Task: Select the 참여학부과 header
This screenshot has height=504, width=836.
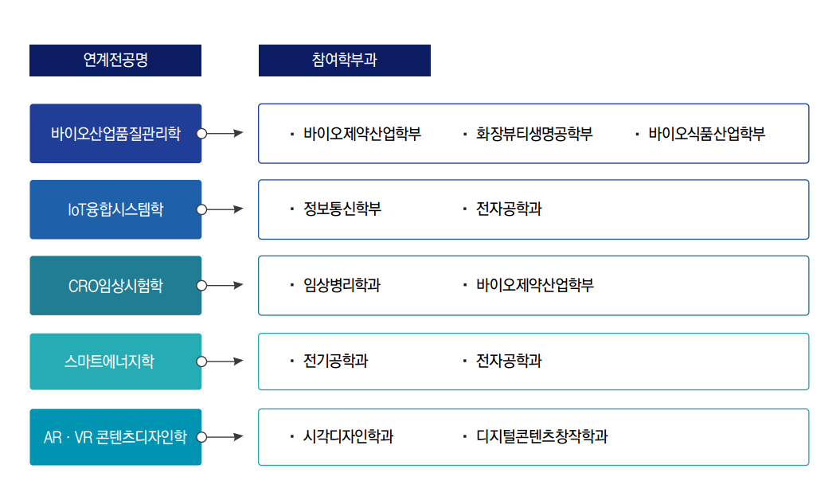Action: (345, 61)
